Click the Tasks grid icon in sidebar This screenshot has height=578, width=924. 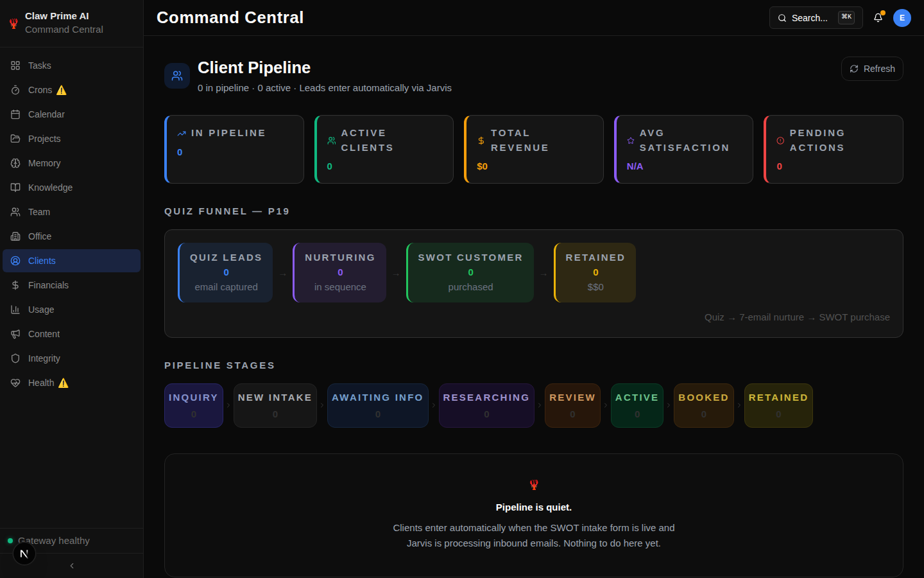click(15, 66)
